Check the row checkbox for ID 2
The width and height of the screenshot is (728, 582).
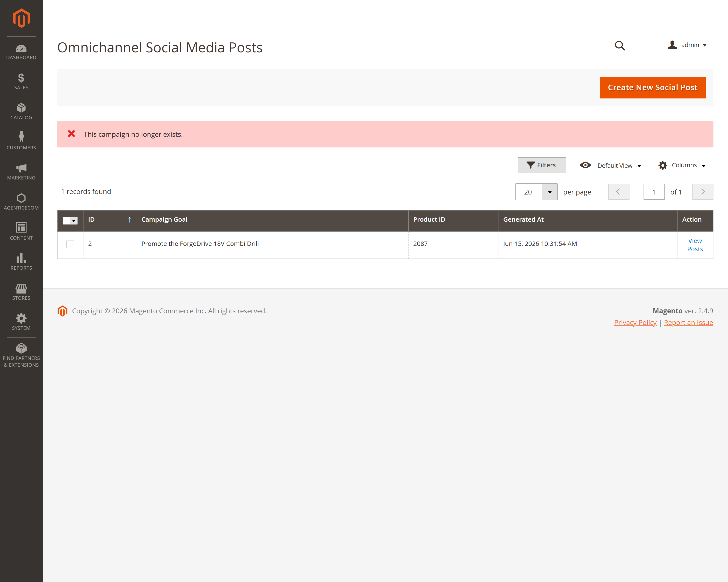[70, 244]
